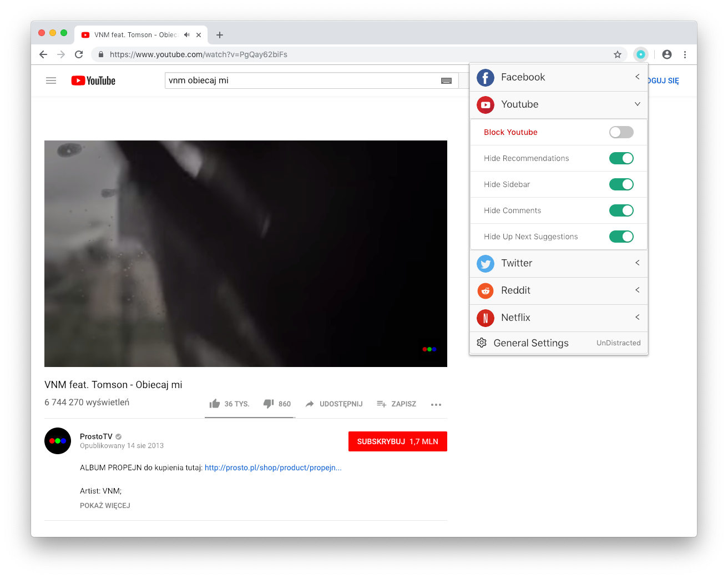
Task: Turn off Hide Sidebar switch
Action: 621,184
